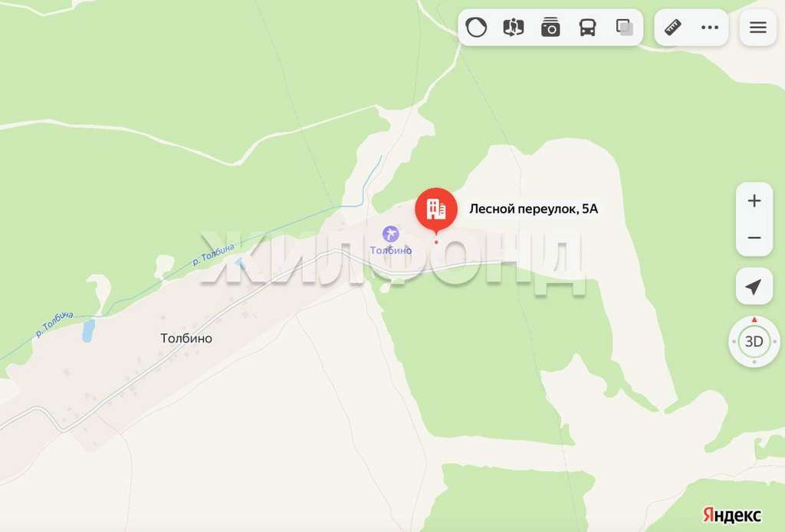Select the Толбино airfield icon
Screen dimensions: 785x532
click(x=390, y=234)
